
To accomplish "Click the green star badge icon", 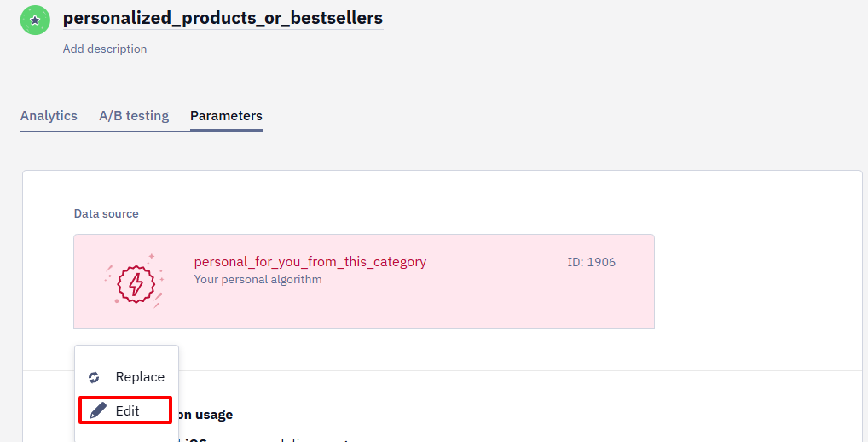I will (x=35, y=20).
